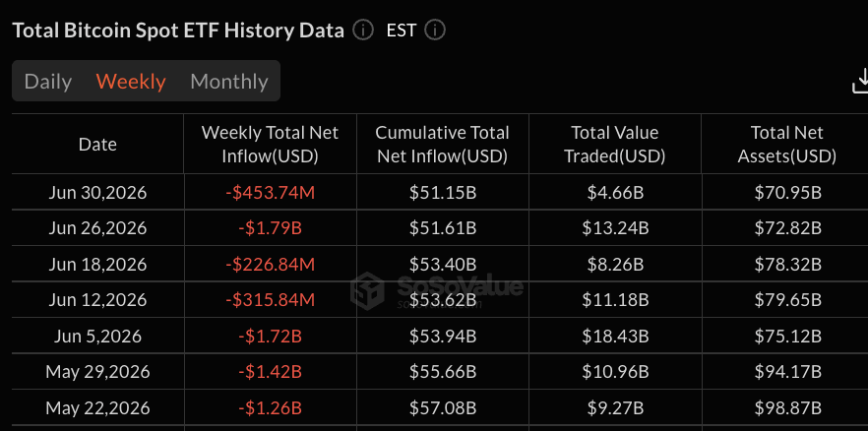Screen dimensions: 868x431
Task: Select the Weekly tab
Action: [x=131, y=82]
